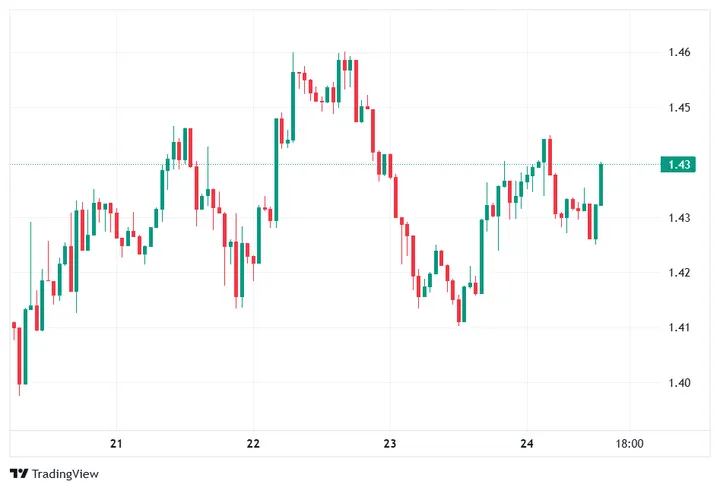Image resolution: width=720 pixels, height=490 pixels.
Task: Select the 23 date label on time axis
Action: coord(390,444)
